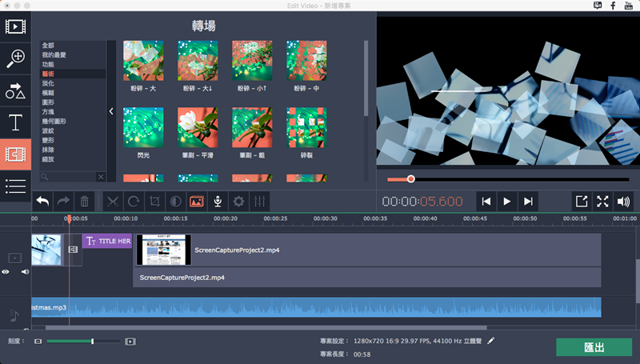Screen dimensions: 640x364
Task: Open the color adjustment half-circle tool
Action: 175,202
